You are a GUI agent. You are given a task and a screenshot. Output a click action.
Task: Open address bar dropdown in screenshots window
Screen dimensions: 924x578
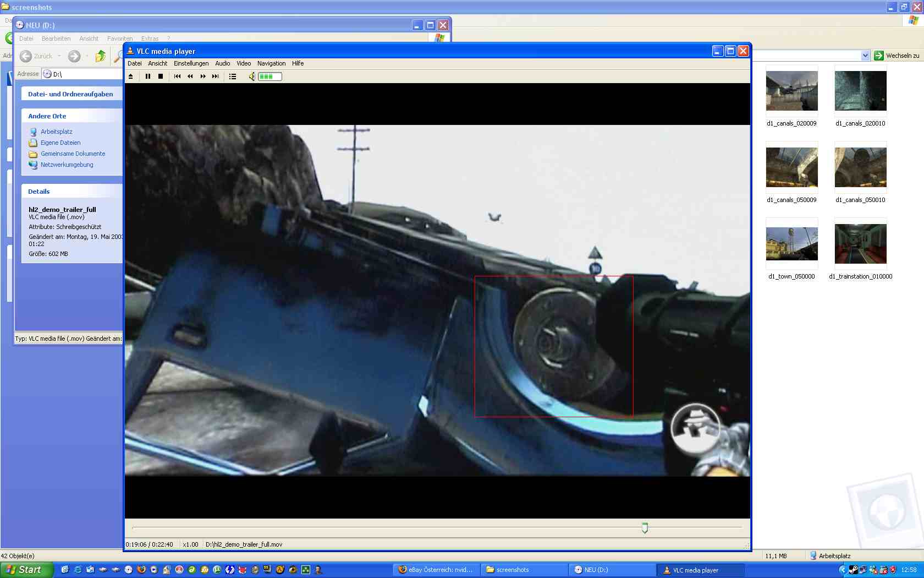(x=865, y=56)
